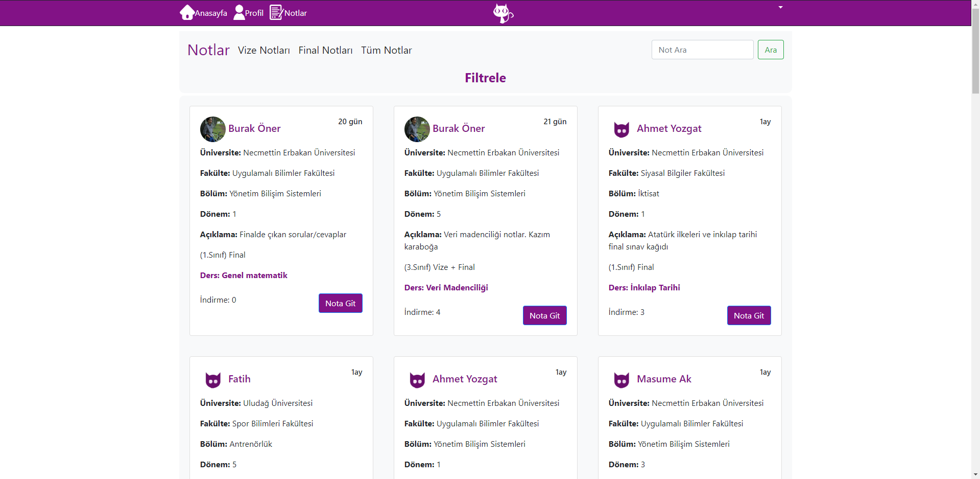Click cat avatar on İnkılap Tarihi card
The width and height of the screenshot is (980, 479).
pyautogui.click(x=622, y=129)
